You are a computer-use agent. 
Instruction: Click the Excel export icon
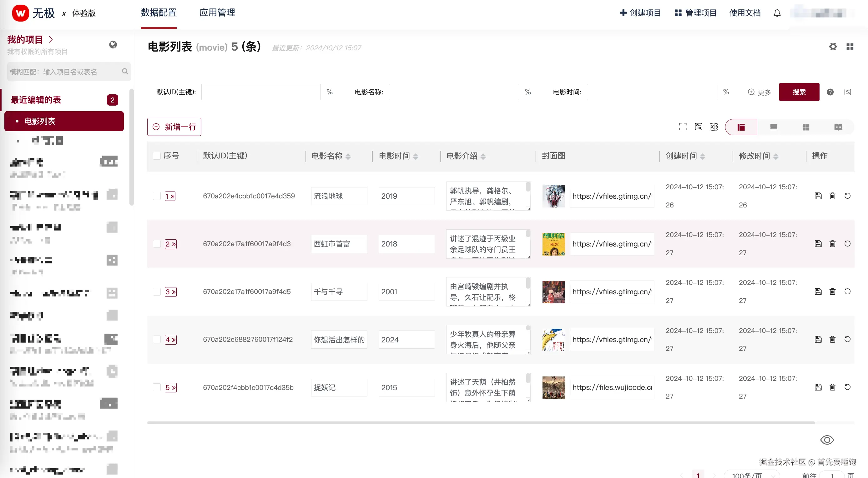click(714, 127)
